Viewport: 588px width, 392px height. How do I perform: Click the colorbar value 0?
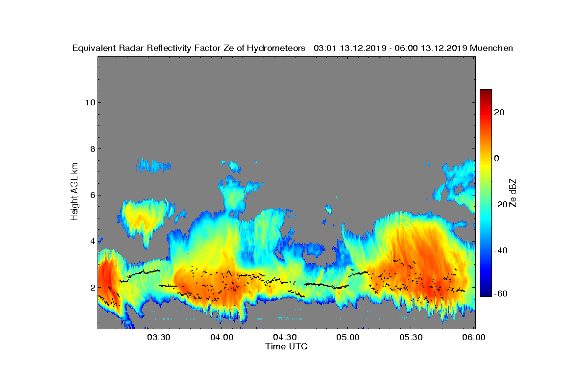click(497, 158)
